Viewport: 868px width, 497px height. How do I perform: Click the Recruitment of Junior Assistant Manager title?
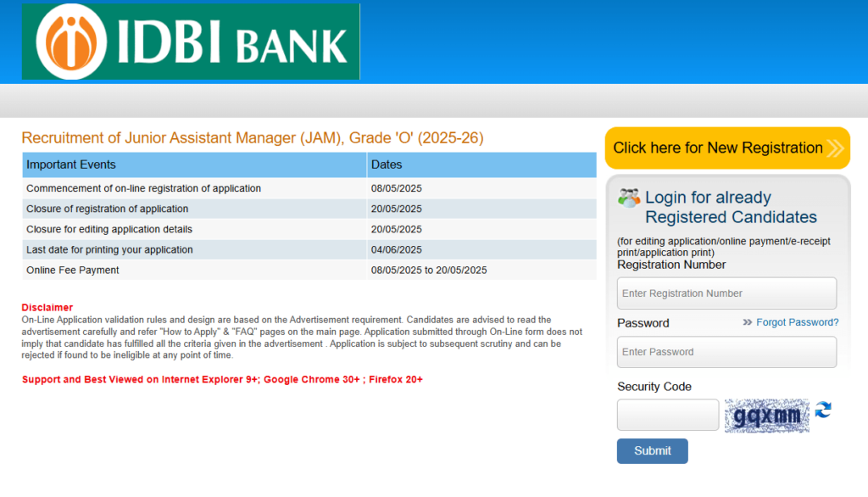(253, 138)
